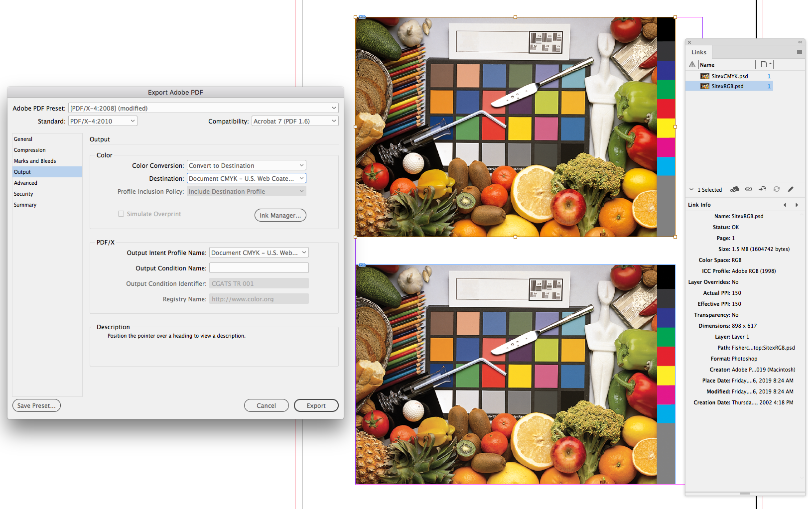This screenshot has width=812, height=509.
Task: Click the Cancel button
Action: coord(266,405)
